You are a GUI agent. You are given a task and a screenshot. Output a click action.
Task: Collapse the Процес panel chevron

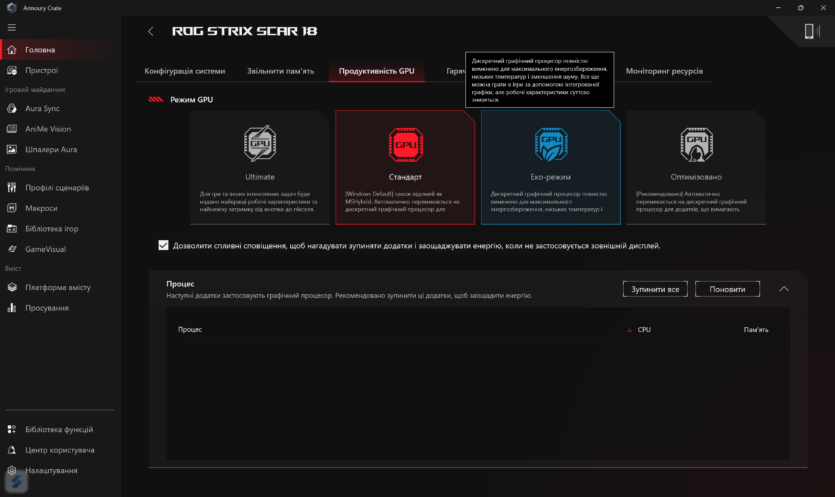[x=784, y=289]
